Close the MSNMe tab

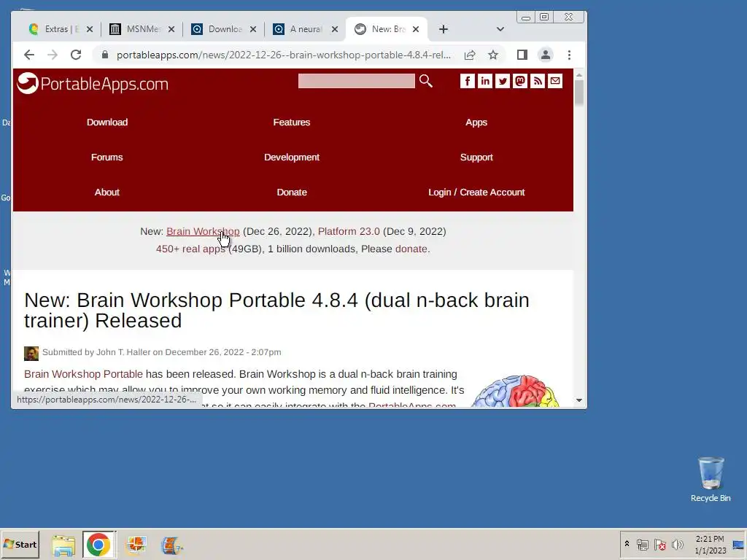coord(171,29)
